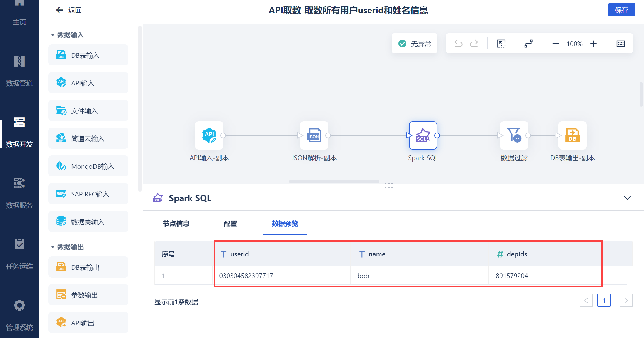Zoom out with the minus button
The image size is (644, 338).
555,44
